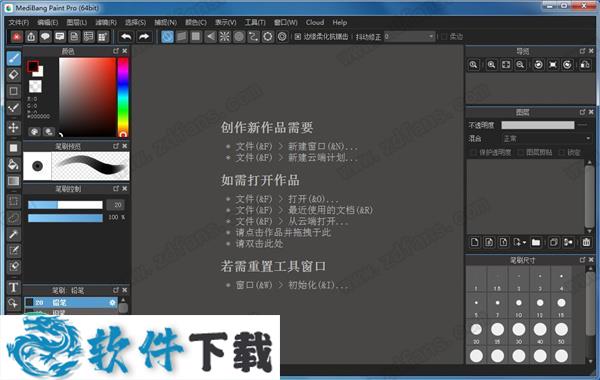Click the layers panel vertical scrollbar
Viewport: 600px width, 380px height.
(x=589, y=196)
